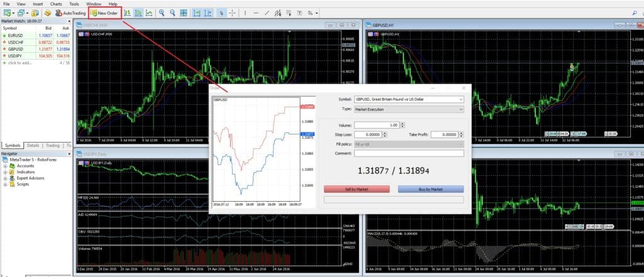644x277 pixels.
Task: Switch to Details tab in Market Watch
Action: coord(33,145)
